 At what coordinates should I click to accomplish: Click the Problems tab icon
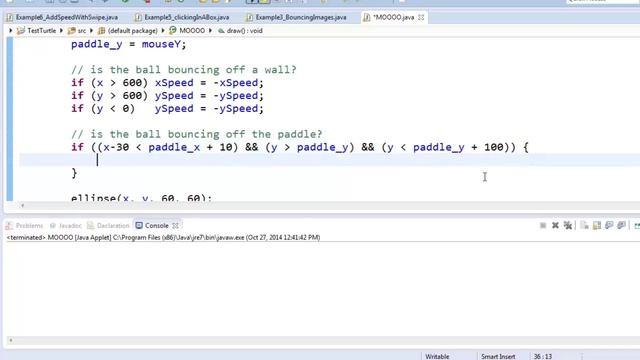(x=9, y=225)
